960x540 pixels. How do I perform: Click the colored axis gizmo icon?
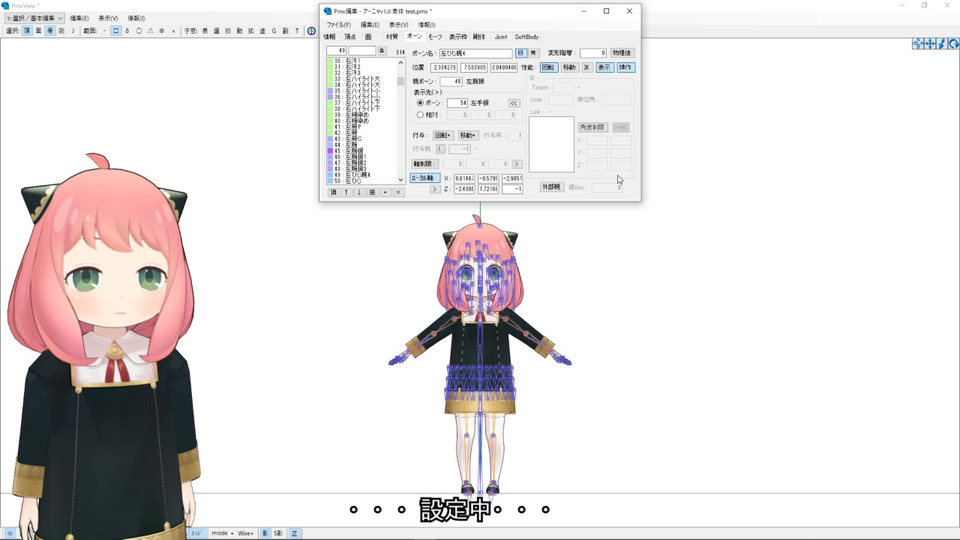312,31
